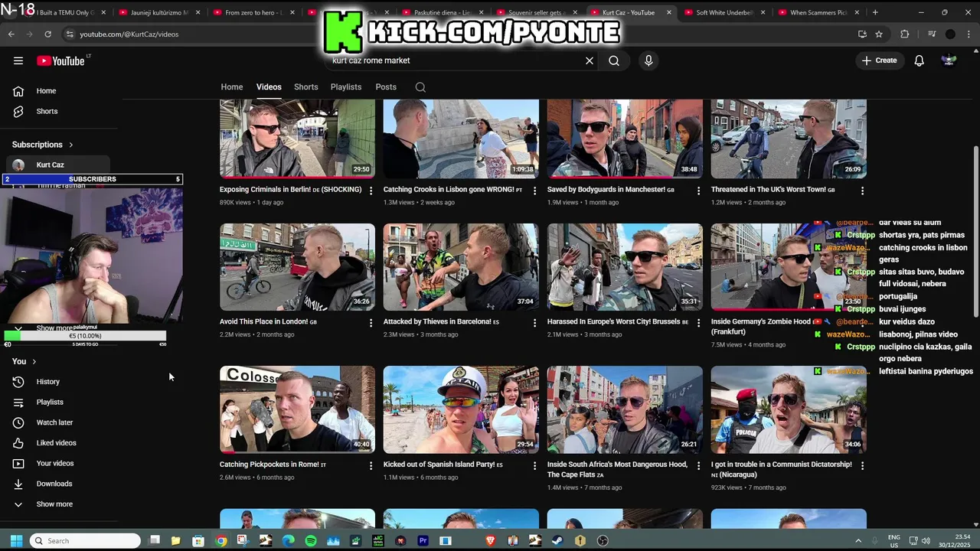
Task: Search within channel using magnifier icon
Action: tap(420, 87)
